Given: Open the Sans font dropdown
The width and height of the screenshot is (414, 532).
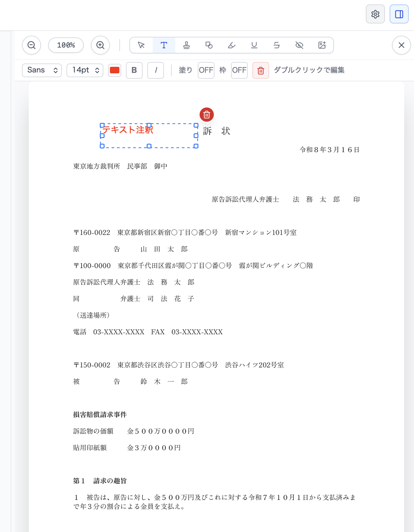Looking at the screenshot, I should pos(42,70).
